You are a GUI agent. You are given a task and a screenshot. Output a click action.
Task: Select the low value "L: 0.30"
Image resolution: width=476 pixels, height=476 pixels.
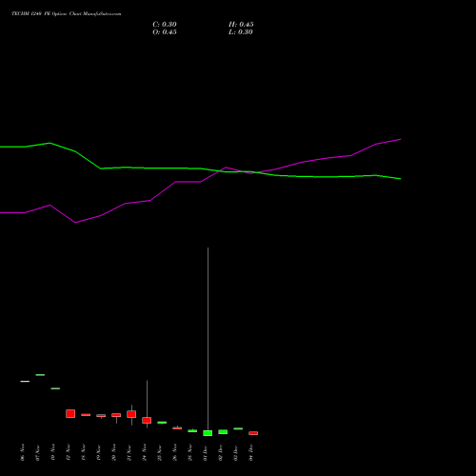[x=241, y=32]
